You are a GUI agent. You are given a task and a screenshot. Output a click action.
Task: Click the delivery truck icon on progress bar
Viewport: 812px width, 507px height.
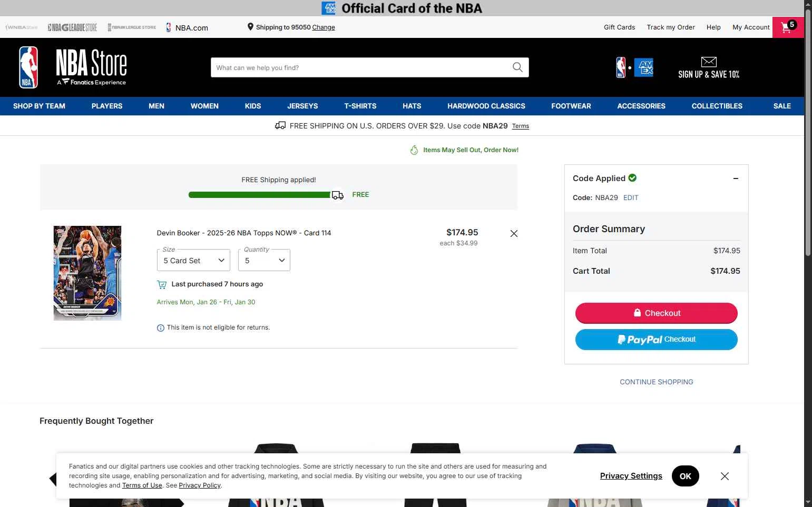pos(337,195)
